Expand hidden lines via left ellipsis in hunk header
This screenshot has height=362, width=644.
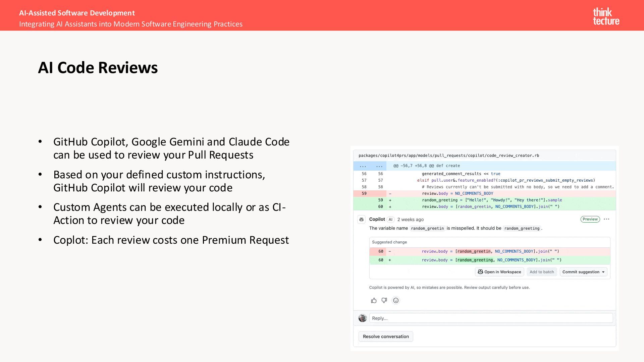tap(363, 166)
